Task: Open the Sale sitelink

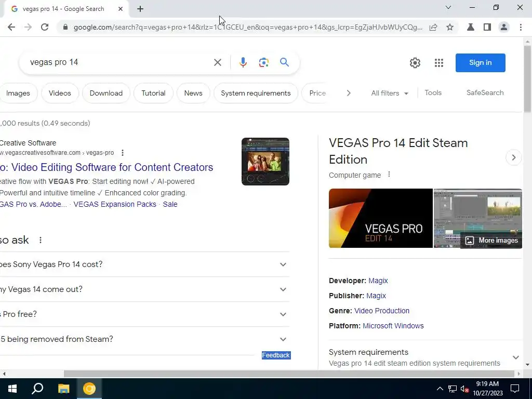Action: coord(170,204)
